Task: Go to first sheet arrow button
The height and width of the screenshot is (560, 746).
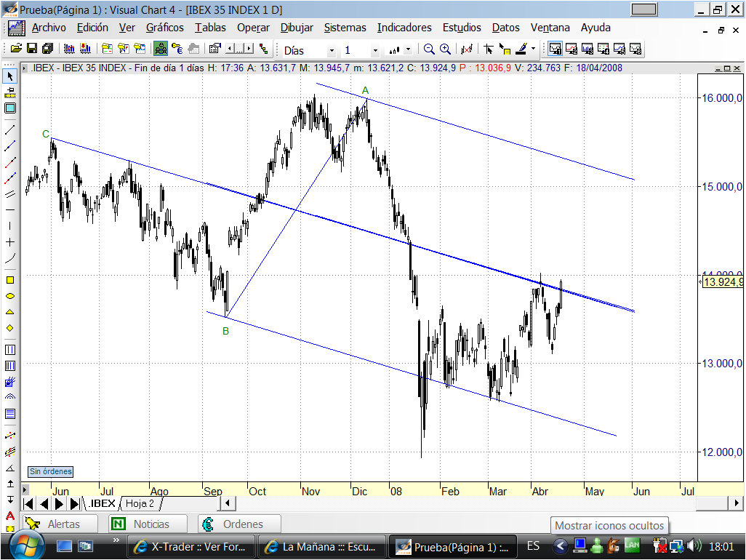Action: 28,503
